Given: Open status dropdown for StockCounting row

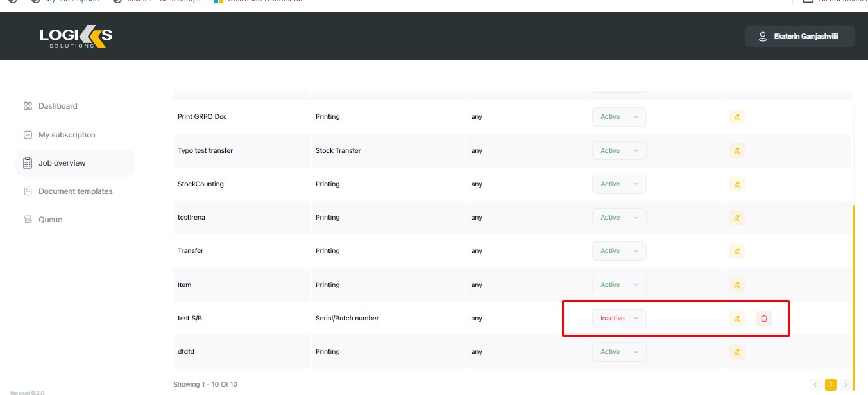Looking at the screenshot, I should pos(618,184).
